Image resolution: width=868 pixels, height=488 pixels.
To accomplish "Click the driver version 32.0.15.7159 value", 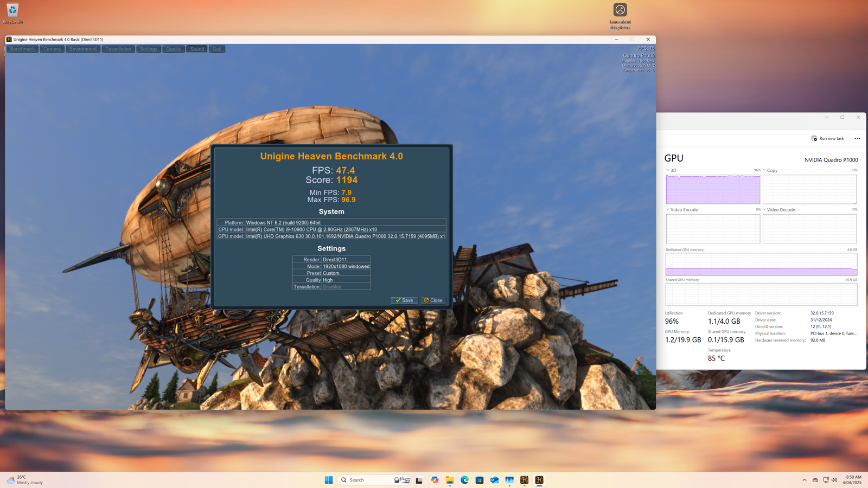I will (x=822, y=313).
